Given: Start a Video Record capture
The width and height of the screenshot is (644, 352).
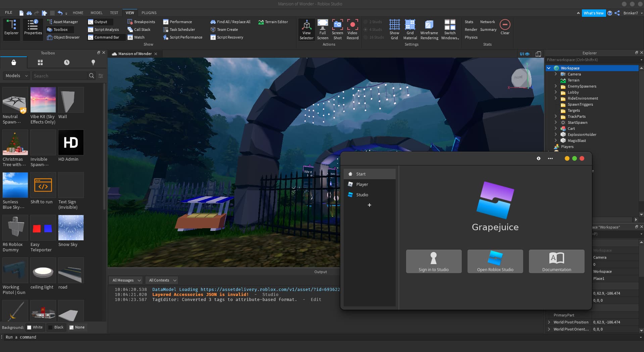Looking at the screenshot, I should [352, 29].
